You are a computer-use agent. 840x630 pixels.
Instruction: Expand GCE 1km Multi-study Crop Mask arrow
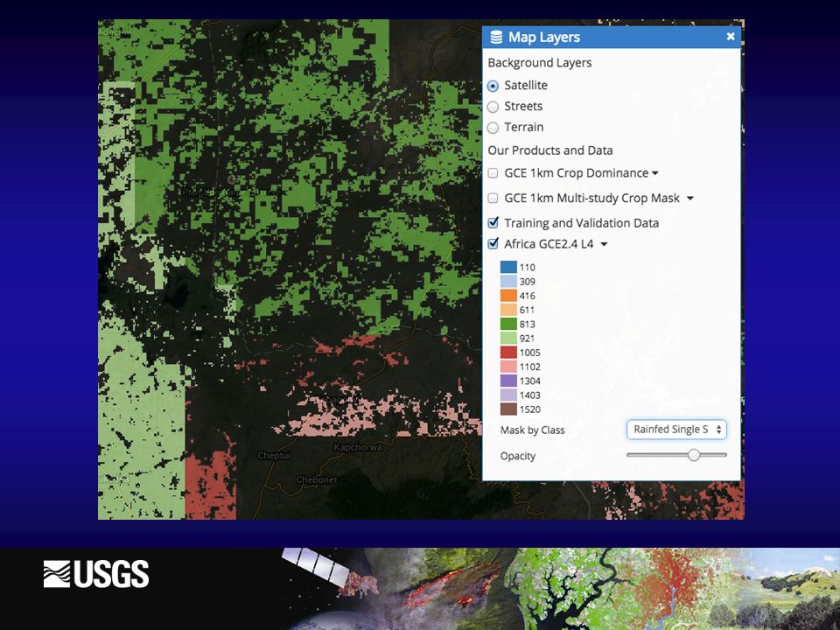click(x=690, y=199)
